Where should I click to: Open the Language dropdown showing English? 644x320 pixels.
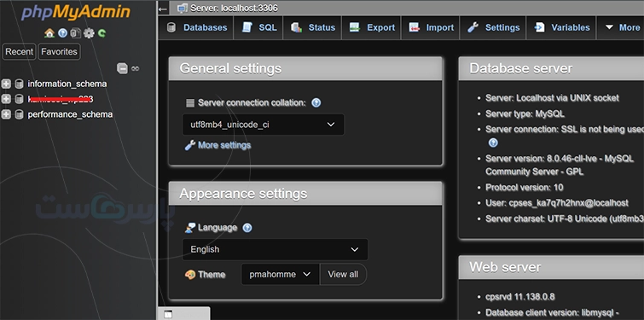[275, 249]
